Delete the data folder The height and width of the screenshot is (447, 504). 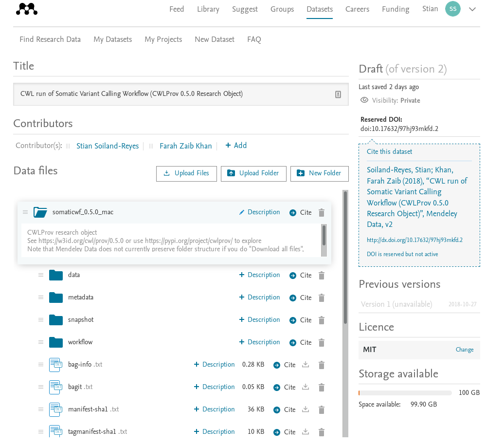[322, 275]
